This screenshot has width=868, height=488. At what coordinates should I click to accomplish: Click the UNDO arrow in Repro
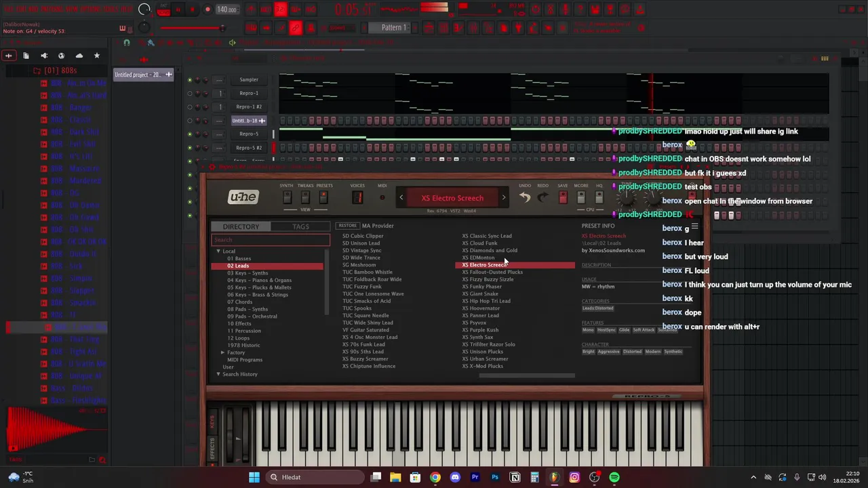(x=525, y=197)
